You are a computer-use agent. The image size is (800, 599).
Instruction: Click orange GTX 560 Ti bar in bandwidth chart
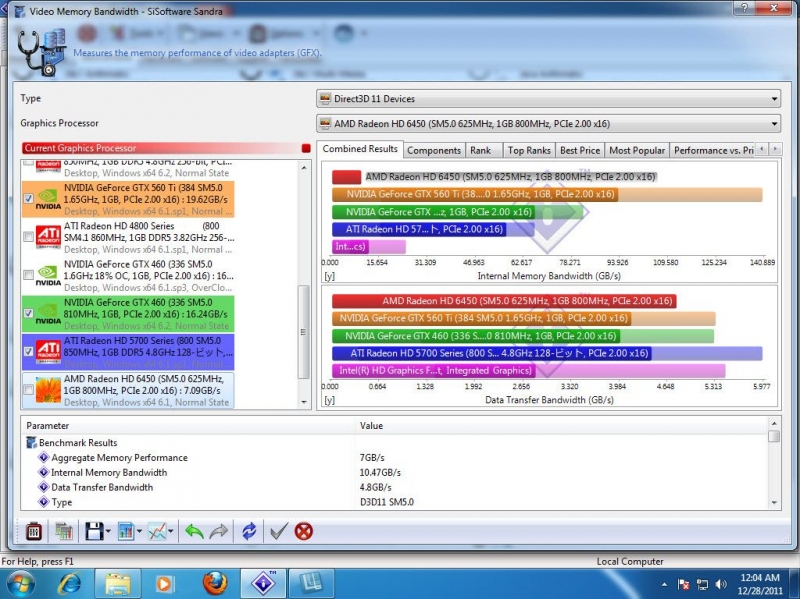click(547, 194)
